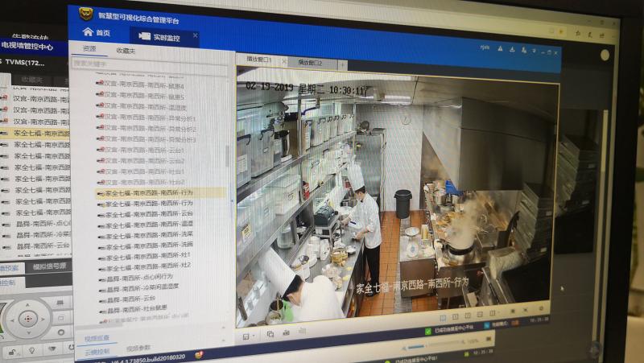Open the 视频参数 panel tab

pyautogui.click(x=138, y=349)
